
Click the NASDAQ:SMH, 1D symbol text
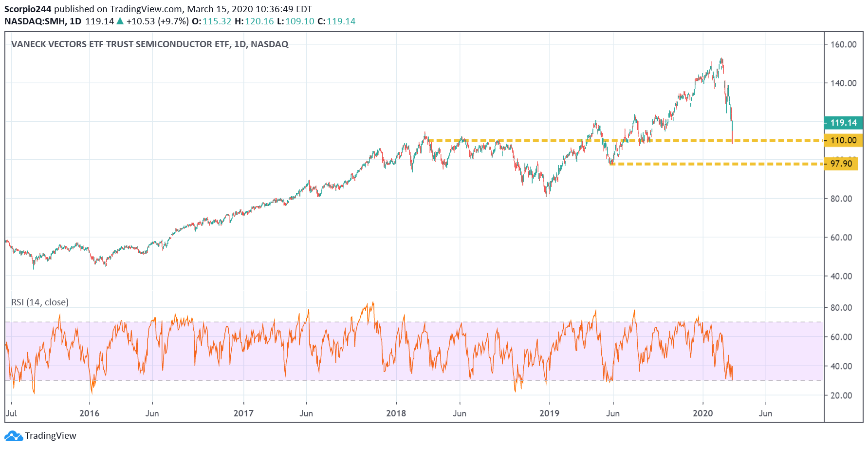pos(43,21)
